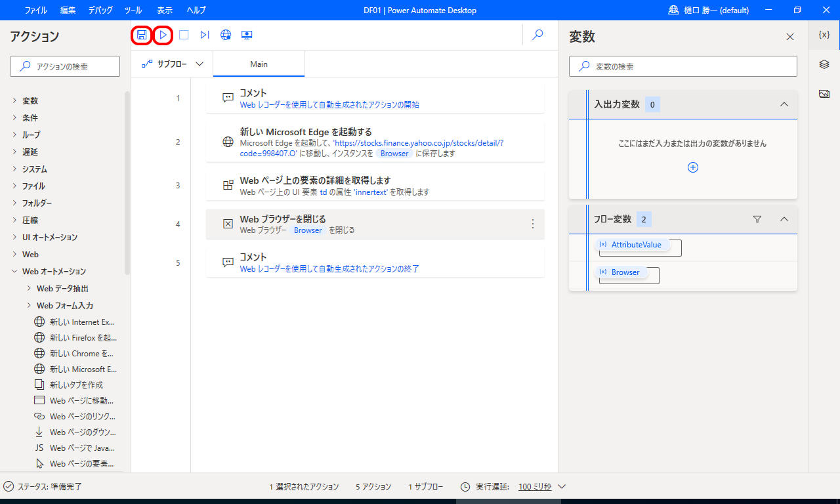The height and width of the screenshot is (504, 840).
Task: Open the desktop recorder monitor icon
Action: click(247, 35)
